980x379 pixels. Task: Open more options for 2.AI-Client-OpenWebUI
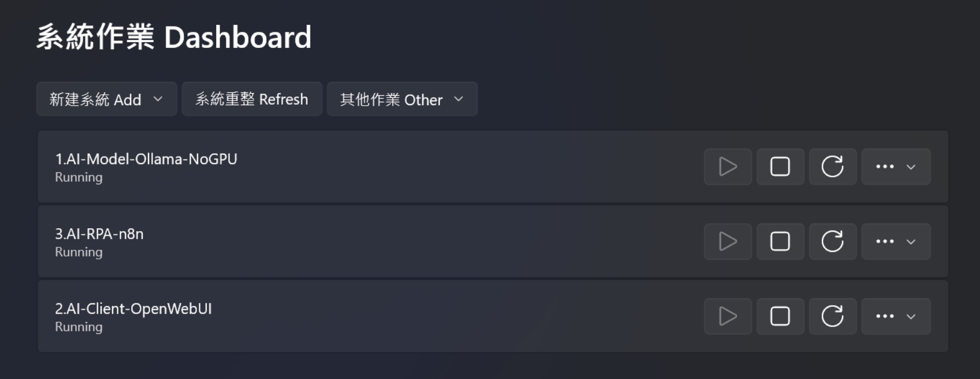click(x=896, y=317)
